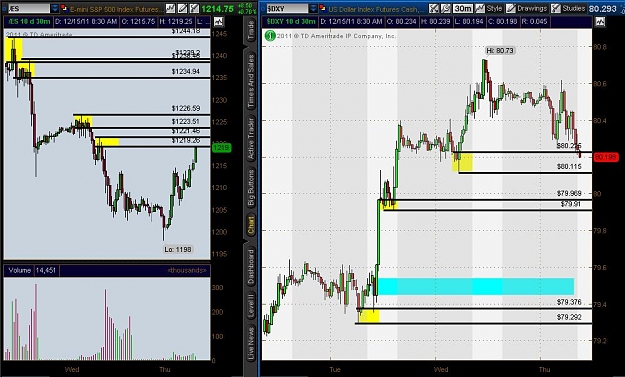The image size is (625, 377).
Task: Click the R: 0.045 range value on $DXY
Action: 535,22
